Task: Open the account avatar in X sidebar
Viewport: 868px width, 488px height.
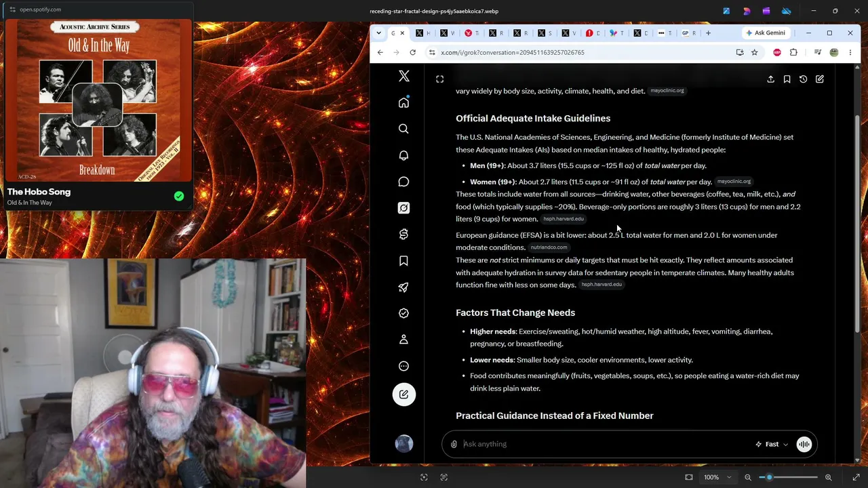Action: click(x=403, y=443)
